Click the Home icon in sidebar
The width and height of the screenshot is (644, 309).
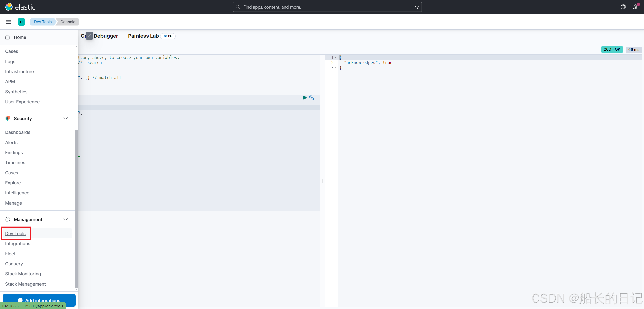click(8, 37)
